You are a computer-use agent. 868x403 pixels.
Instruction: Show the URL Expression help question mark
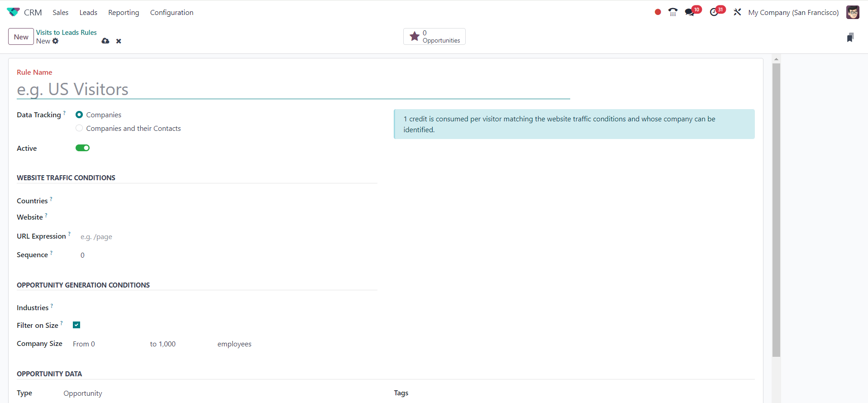[69, 234]
